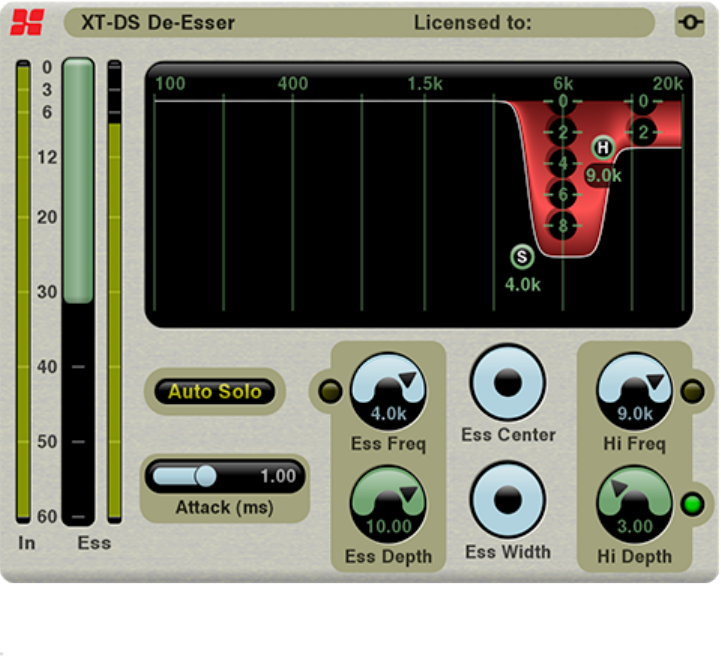The width and height of the screenshot is (721, 656).
Task: Click the red Sonalksis logo icon
Action: [x=27, y=23]
